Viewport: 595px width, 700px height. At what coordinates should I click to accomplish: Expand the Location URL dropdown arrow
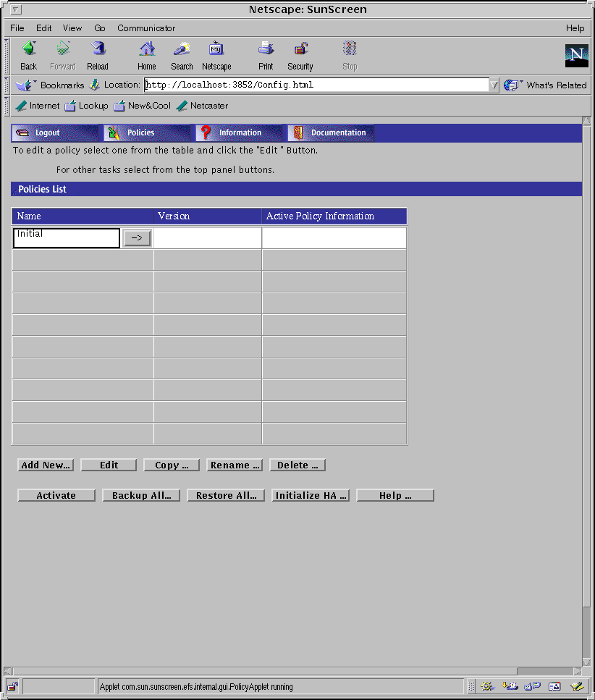(494, 85)
